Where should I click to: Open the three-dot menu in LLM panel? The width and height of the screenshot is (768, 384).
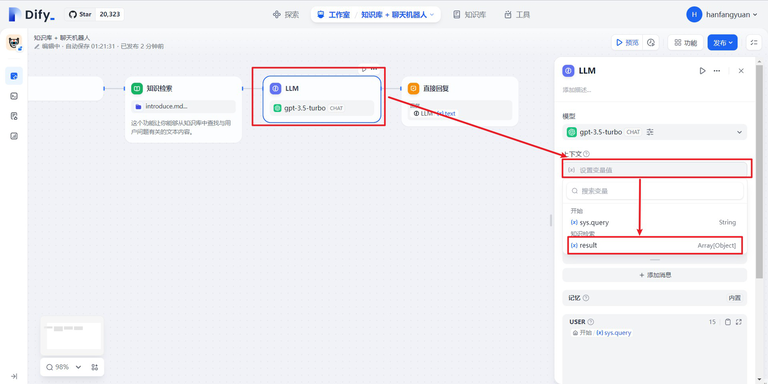click(x=717, y=71)
